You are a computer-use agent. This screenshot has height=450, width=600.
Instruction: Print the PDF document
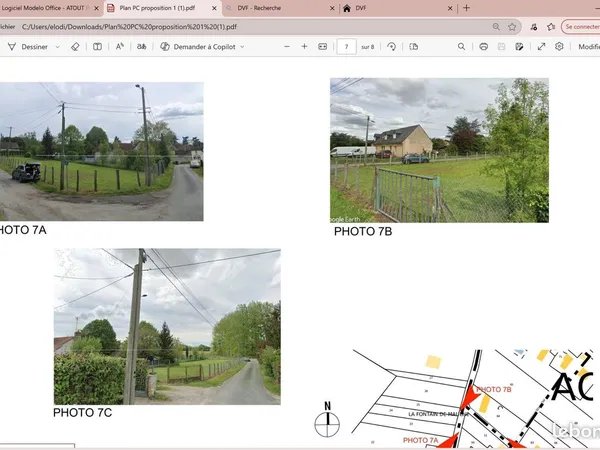tap(484, 47)
